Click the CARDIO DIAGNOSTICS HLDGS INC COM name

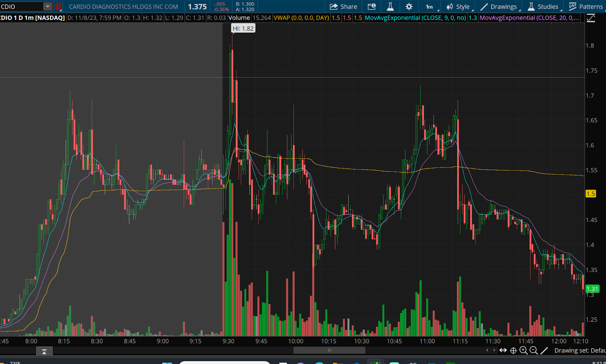[x=123, y=7]
